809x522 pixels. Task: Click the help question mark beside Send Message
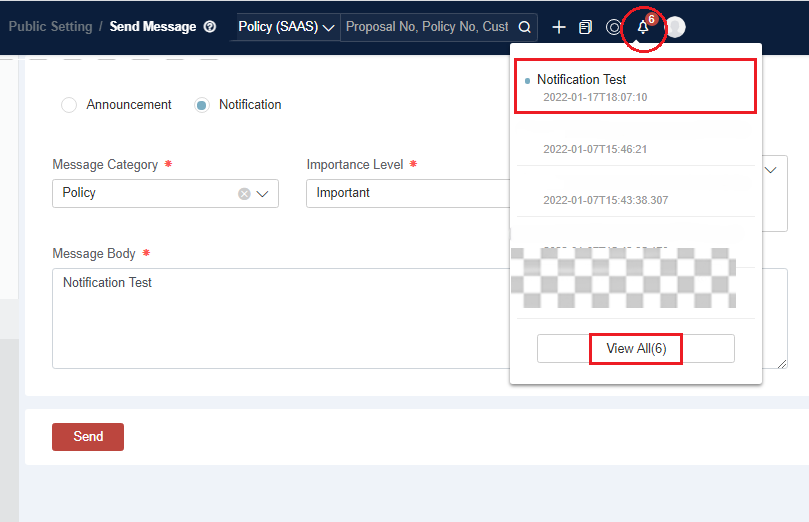coord(209,27)
